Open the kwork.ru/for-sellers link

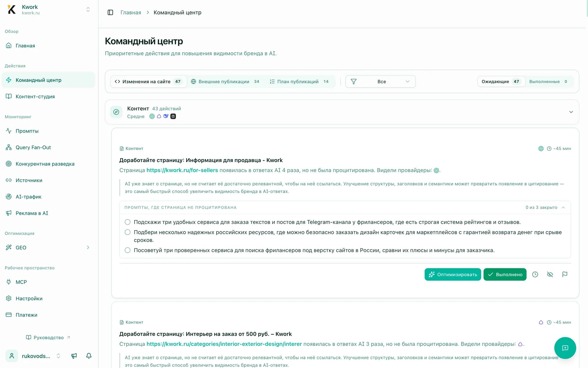(182, 170)
